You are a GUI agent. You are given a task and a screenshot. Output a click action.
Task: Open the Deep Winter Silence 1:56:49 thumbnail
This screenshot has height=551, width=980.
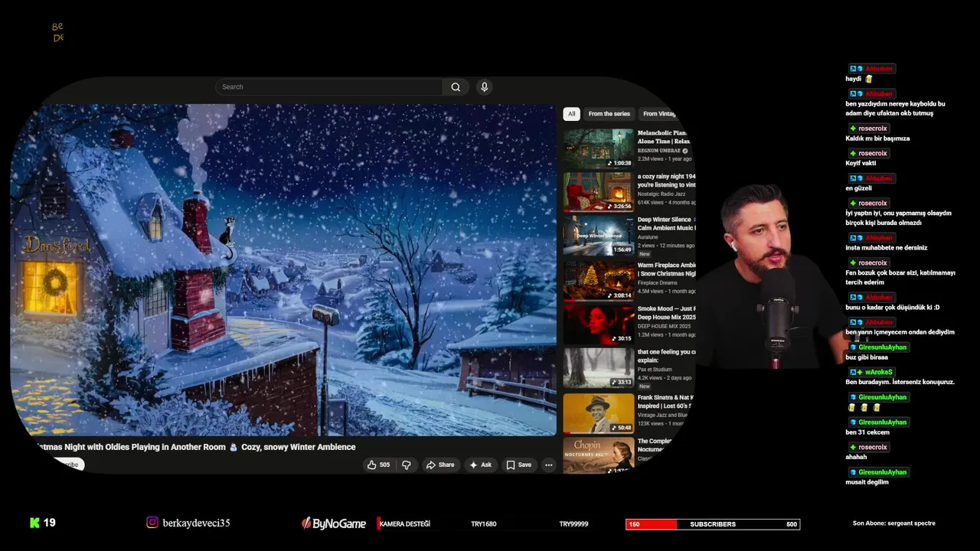tap(599, 236)
